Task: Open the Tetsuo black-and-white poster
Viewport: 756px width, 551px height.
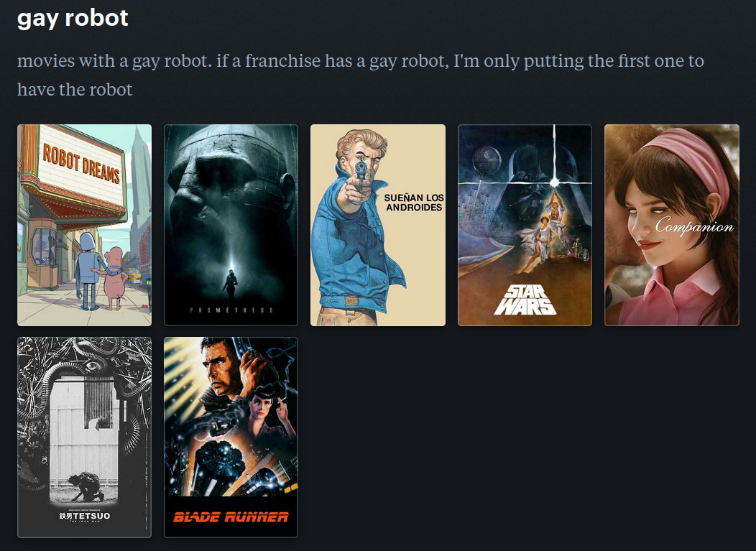Action: pyautogui.click(x=84, y=437)
